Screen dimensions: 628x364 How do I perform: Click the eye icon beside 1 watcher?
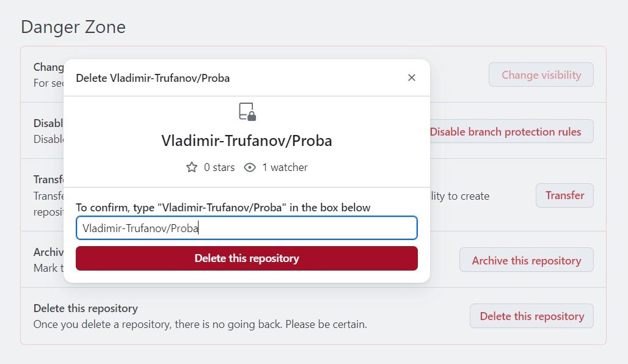tap(249, 167)
